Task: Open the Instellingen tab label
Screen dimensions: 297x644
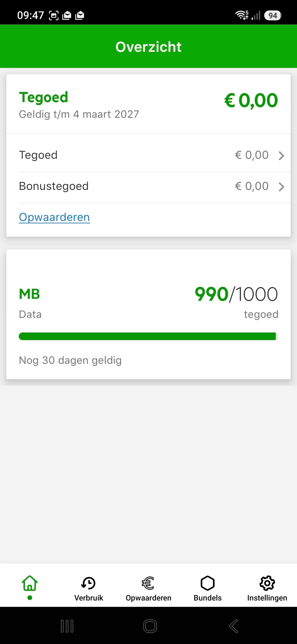Action: tap(267, 598)
